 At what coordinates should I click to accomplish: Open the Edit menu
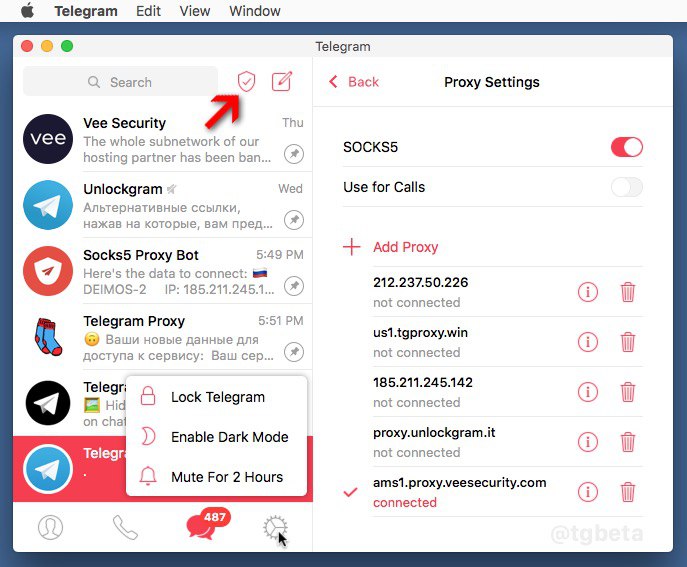[x=148, y=11]
